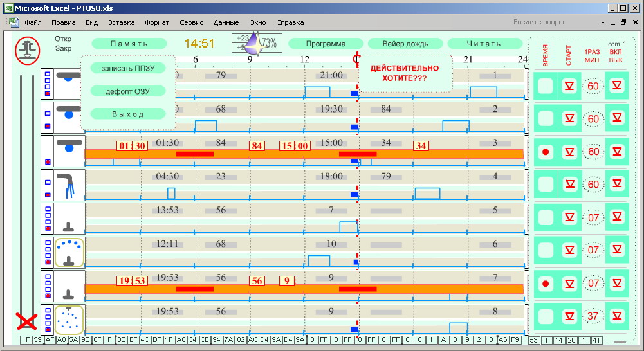Click the ВКЛ/ВЫК triangle for zone 5
This screenshot has width=644, height=351.
617,218
